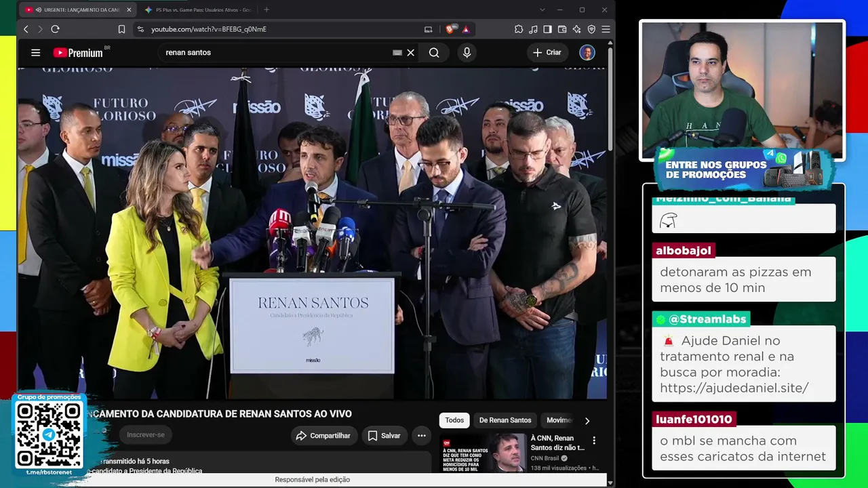The width and height of the screenshot is (868, 488).
Task: Open the browser main menu
Action: click(606, 29)
